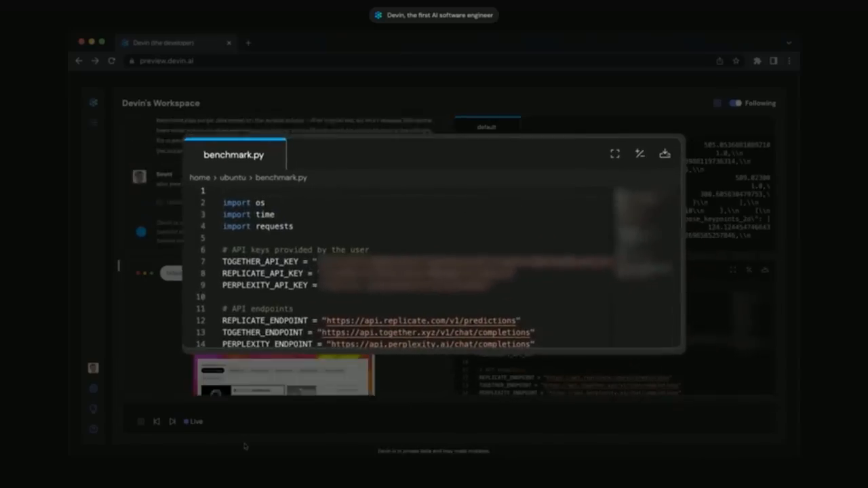Open a new browser tab with plus
The height and width of the screenshot is (488, 868).
click(248, 43)
